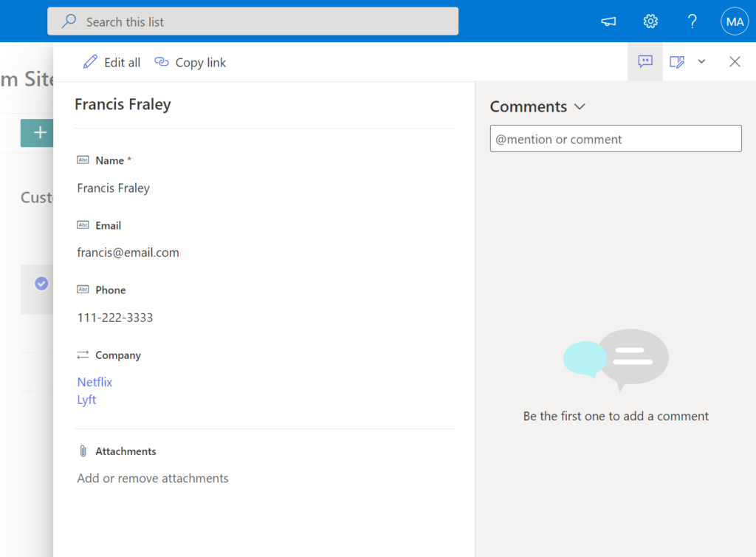Click the Comments heading
Screen dimensions: 756x557
[529, 106]
